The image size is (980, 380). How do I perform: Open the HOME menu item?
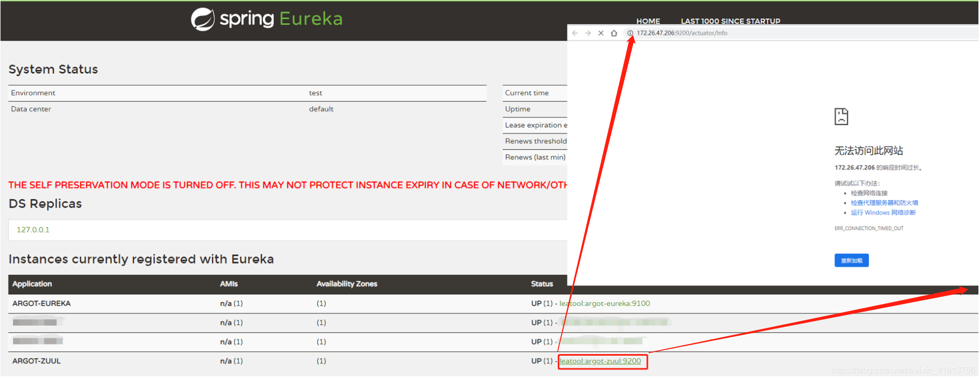(648, 21)
